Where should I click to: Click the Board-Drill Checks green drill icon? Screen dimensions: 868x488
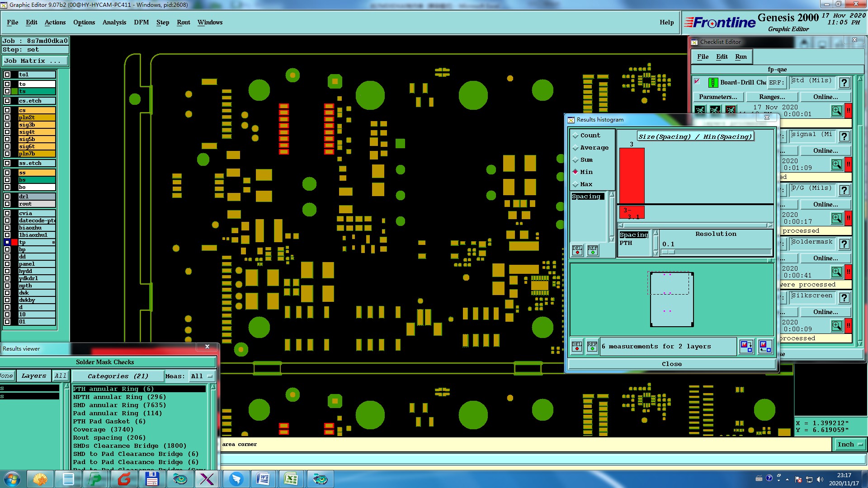pos(713,83)
